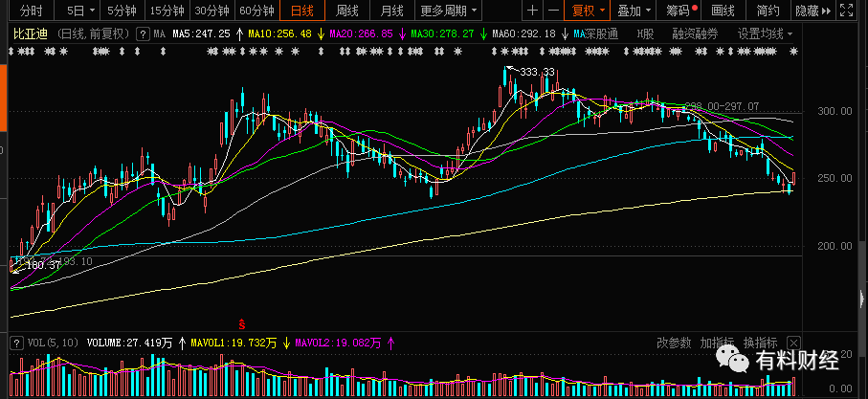
Task: Click 改参数 to edit indicator parameters
Action: [x=674, y=343]
